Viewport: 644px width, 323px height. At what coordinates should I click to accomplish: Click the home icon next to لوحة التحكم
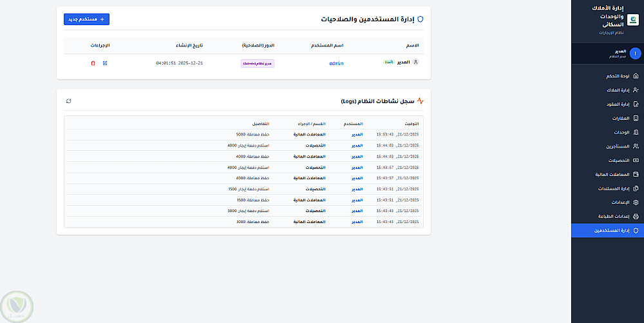pos(636,76)
